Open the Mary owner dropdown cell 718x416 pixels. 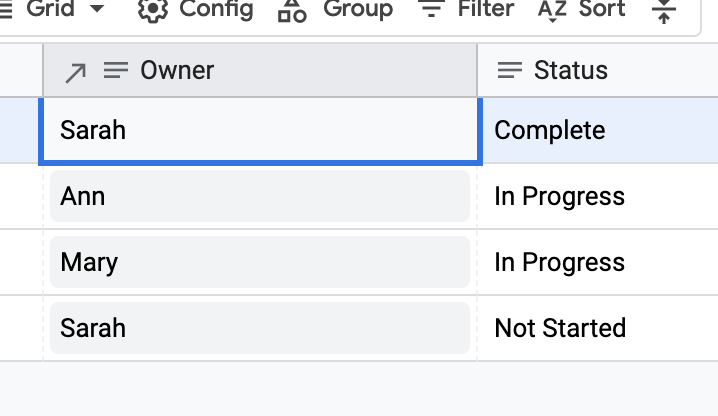259,262
